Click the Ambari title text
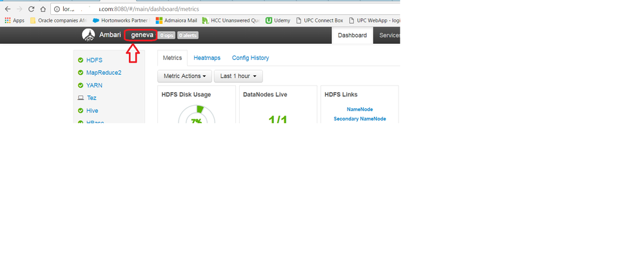The image size is (644, 278). 110,35
